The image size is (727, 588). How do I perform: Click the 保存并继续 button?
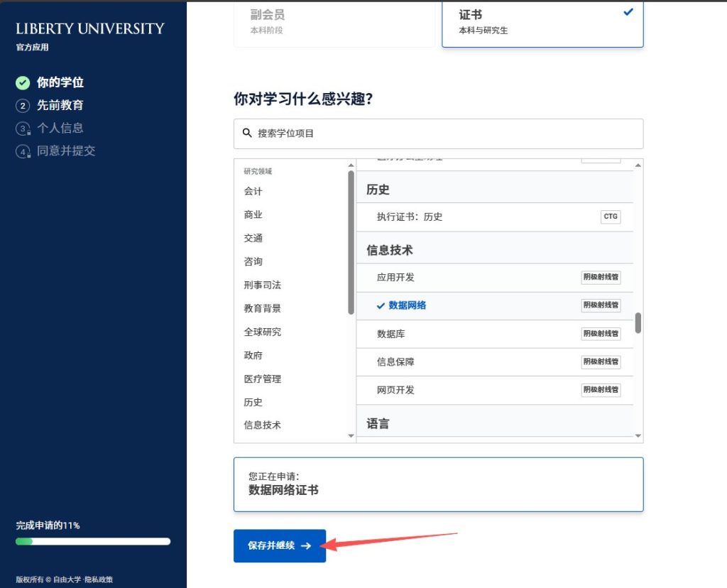[280, 546]
